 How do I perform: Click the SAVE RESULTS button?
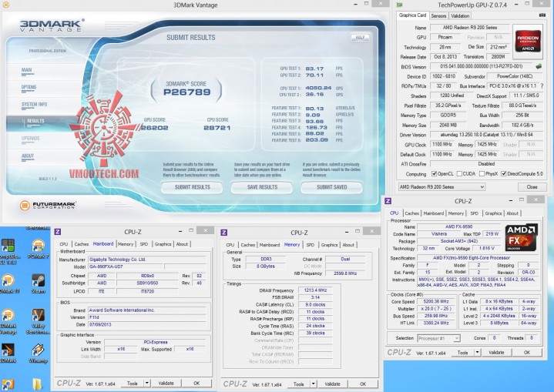tap(262, 187)
